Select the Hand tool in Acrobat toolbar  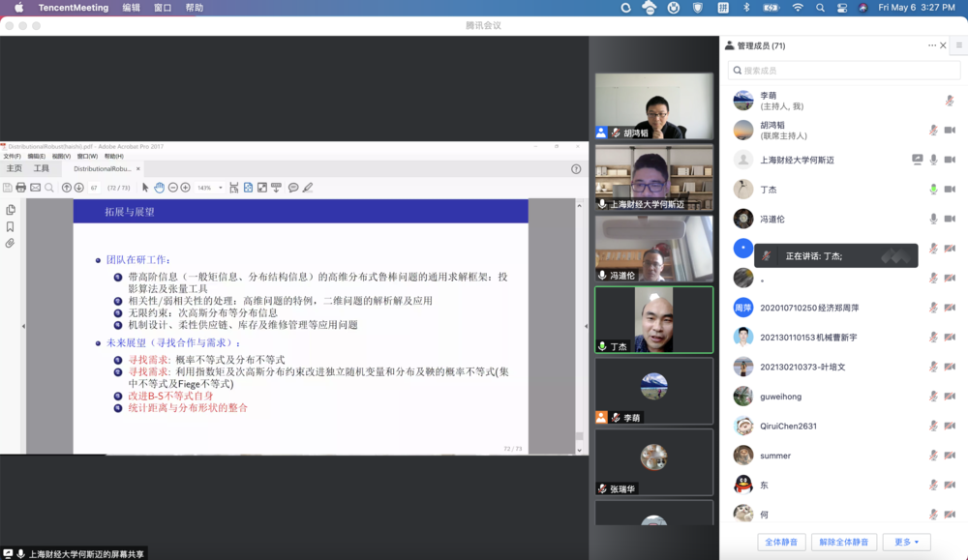[160, 186]
